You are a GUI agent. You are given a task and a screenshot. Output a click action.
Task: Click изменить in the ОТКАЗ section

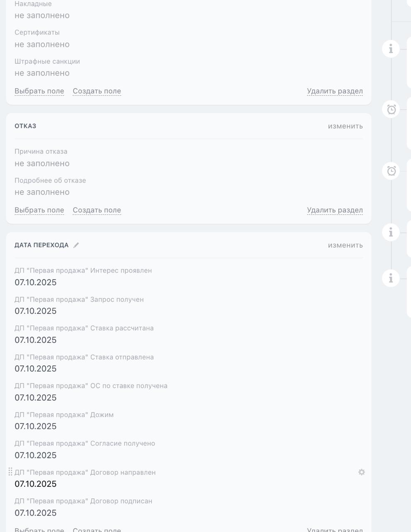[345, 126]
